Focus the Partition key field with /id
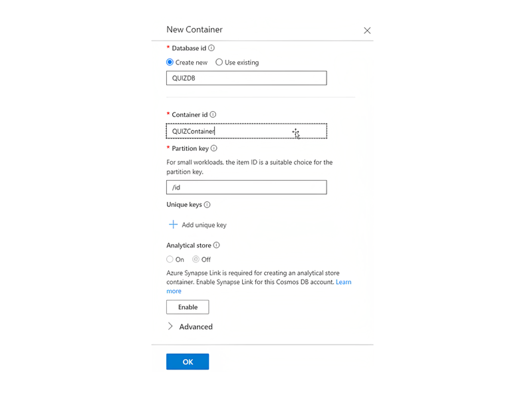The image size is (532, 399). tap(247, 188)
